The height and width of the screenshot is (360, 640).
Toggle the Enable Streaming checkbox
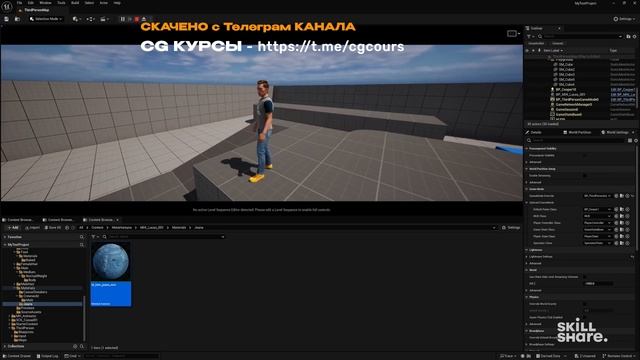click(584, 176)
